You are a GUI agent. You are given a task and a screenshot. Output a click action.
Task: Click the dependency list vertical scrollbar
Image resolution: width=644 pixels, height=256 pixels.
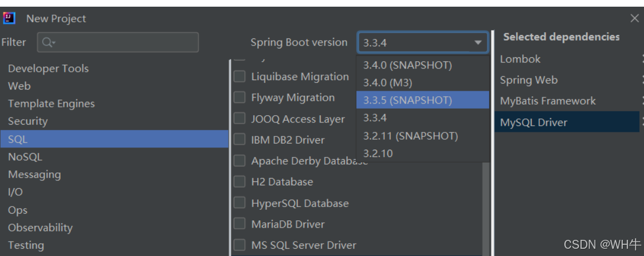click(x=486, y=209)
